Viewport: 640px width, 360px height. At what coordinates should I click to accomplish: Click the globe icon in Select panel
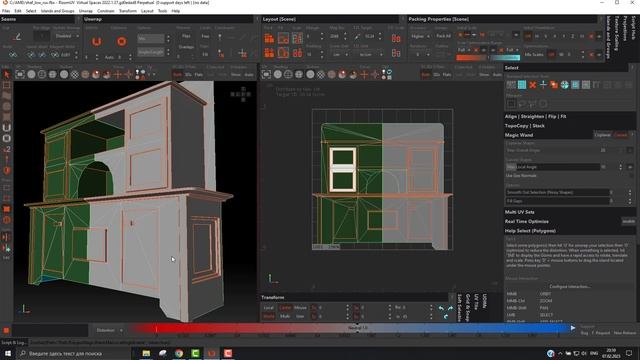pos(564,85)
